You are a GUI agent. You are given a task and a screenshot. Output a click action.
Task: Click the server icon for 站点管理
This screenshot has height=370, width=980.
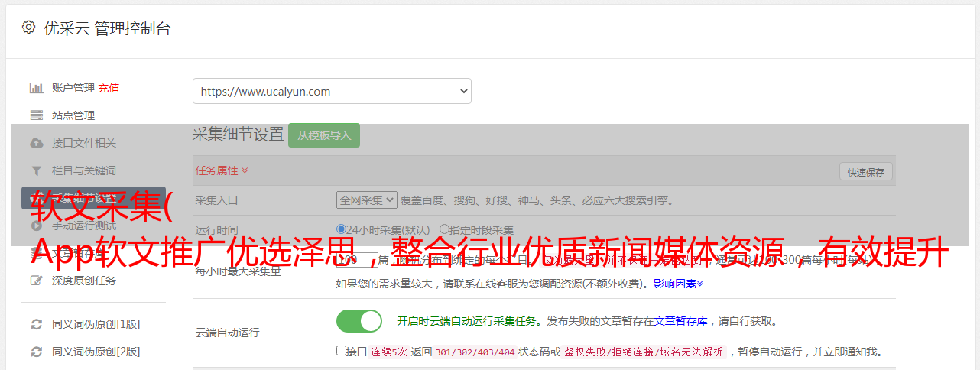coord(36,115)
